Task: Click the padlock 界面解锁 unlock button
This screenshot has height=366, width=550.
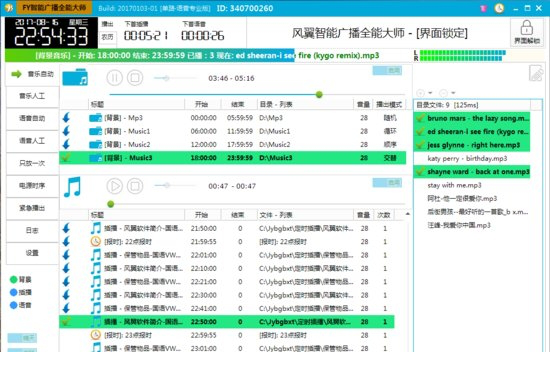Action: [x=526, y=32]
